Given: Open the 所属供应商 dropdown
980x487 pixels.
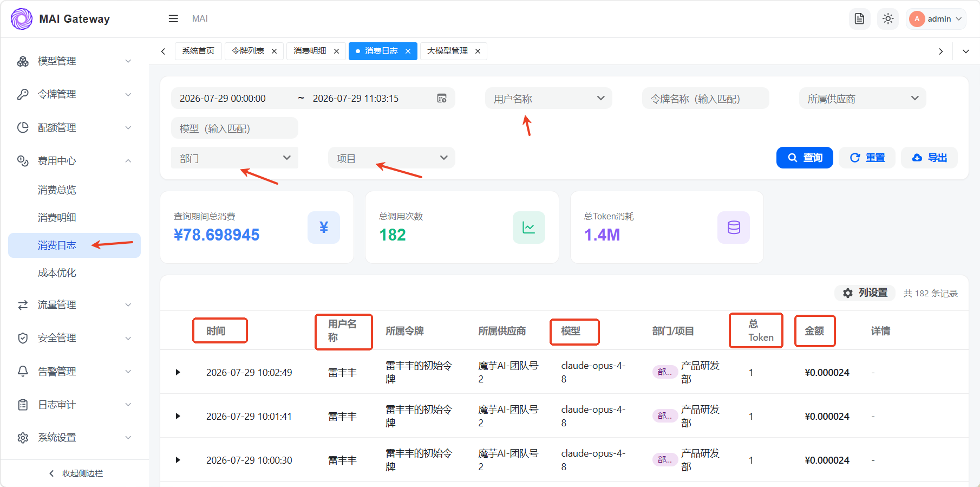Looking at the screenshot, I should (x=863, y=98).
